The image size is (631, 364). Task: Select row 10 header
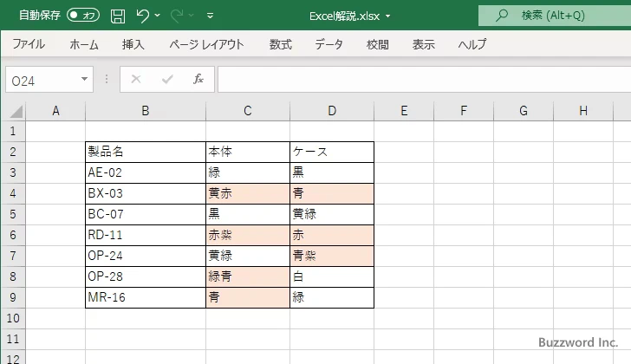pyautogui.click(x=13, y=319)
